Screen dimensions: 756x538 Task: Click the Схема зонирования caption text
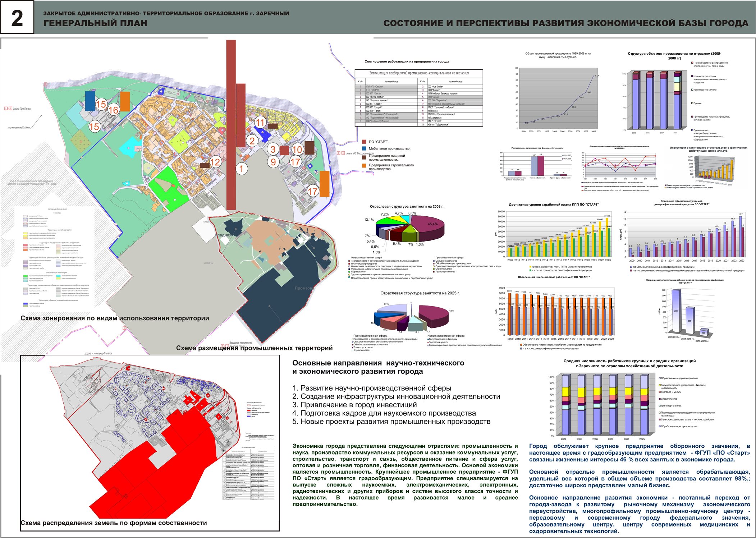point(115,318)
